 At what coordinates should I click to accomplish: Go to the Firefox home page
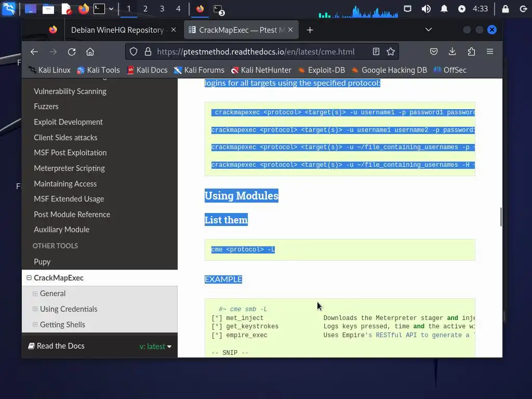click(90, 51)
